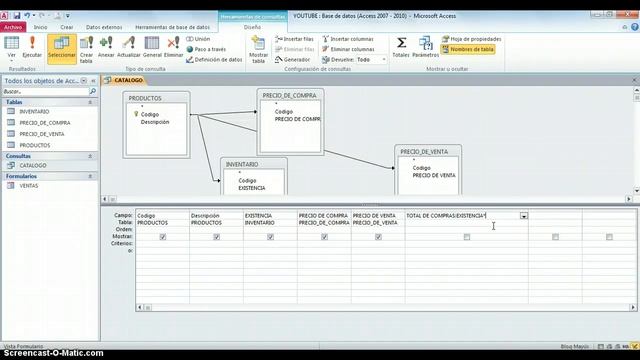
Task: Run the query with Ejecutar
Action: [x=32, y=48]
